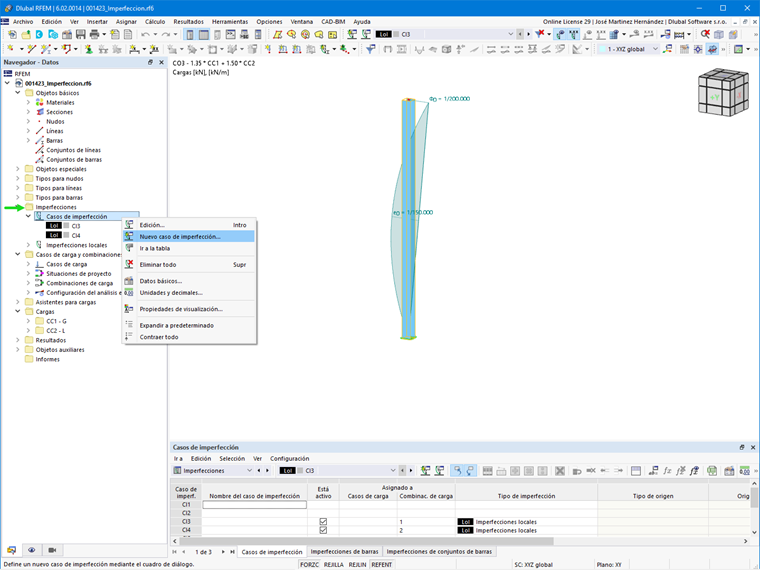
Task: Click the Secciones tree icon
Action: coord(40,112)
